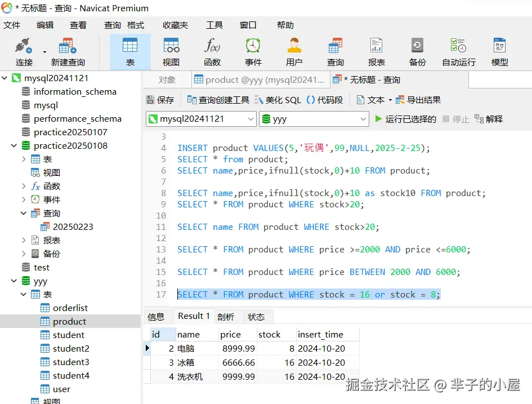Open the 函数 functions toolbar icon
532x404 pixels.
[x=212, y=52]
